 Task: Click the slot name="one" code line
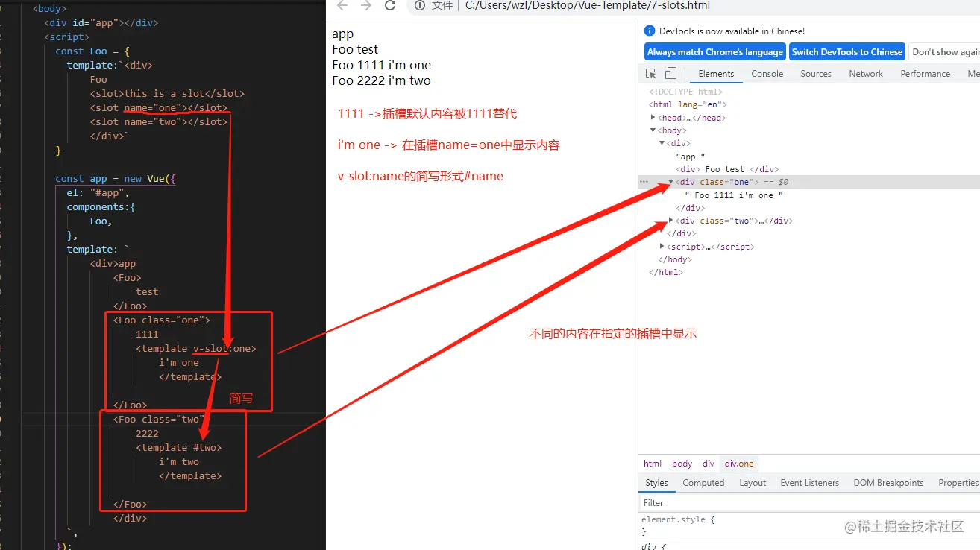(158, 108)
